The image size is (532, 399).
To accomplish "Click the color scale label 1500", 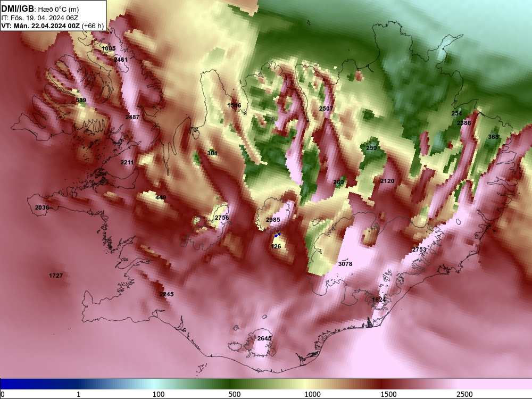I will [x=388, y=394].
